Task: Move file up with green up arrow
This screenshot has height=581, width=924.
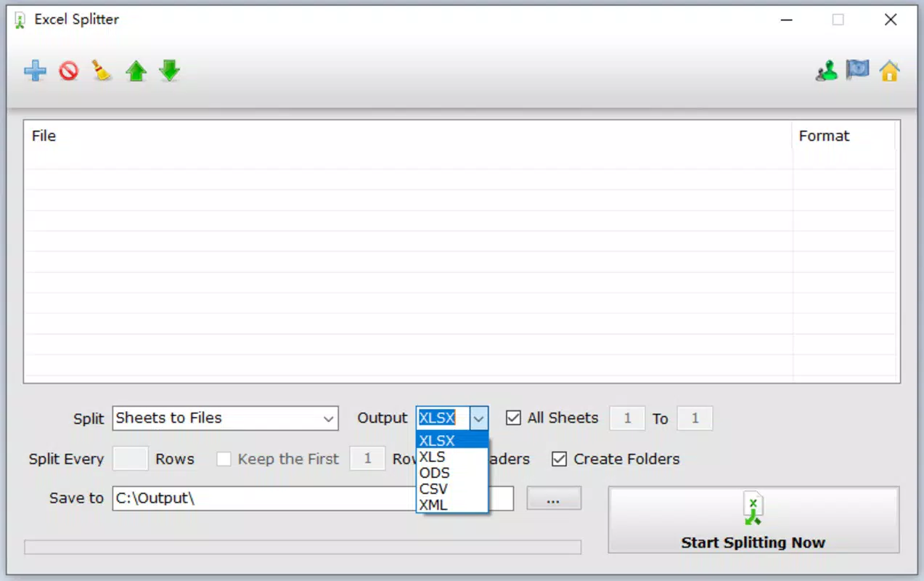Action: pos(136,70)
